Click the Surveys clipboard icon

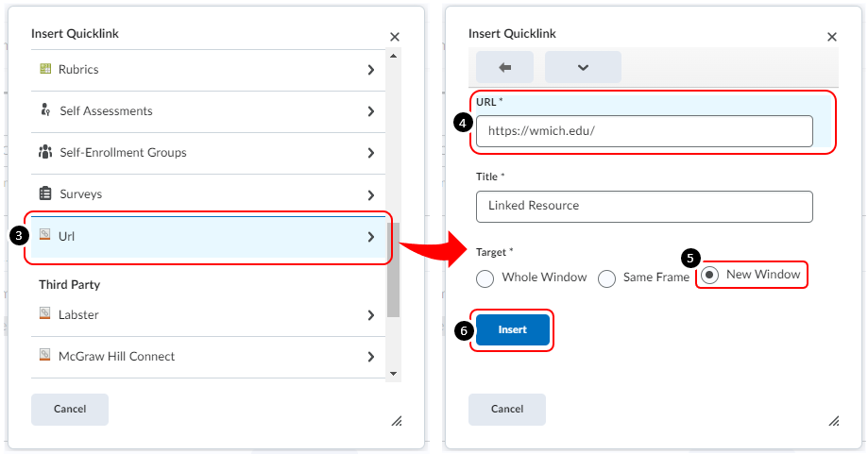pyautogui.click(x=44, y=193)
